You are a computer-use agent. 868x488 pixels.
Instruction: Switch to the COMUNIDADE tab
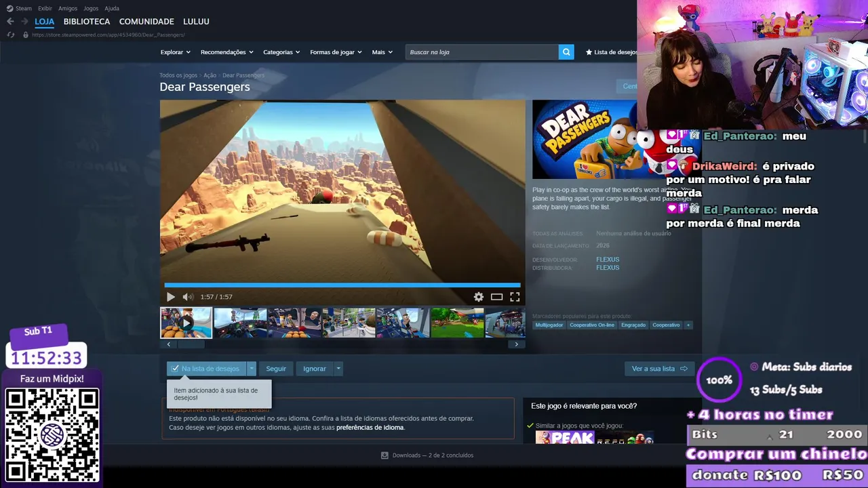pos(146,22)
